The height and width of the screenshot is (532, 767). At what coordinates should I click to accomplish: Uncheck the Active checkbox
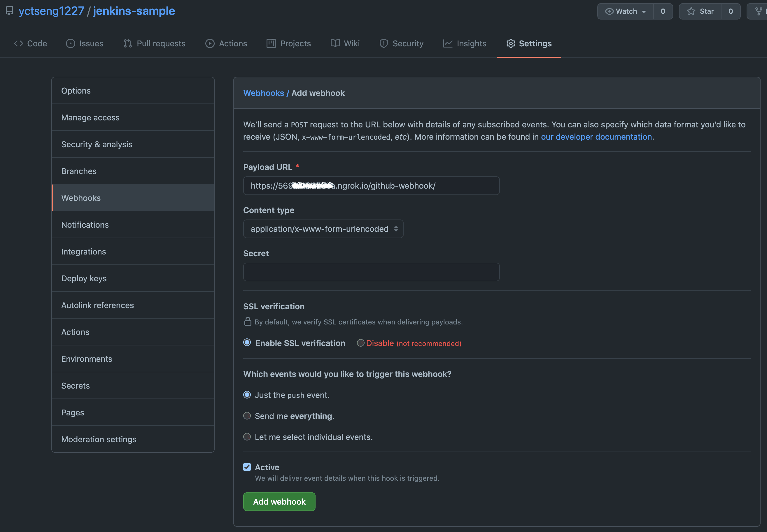pyautogui.click(x=247, y=467)
